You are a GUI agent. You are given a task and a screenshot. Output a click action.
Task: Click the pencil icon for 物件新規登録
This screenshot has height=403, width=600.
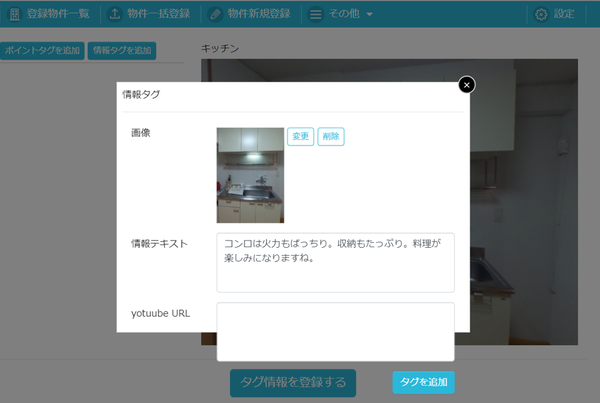pos(215,14)
